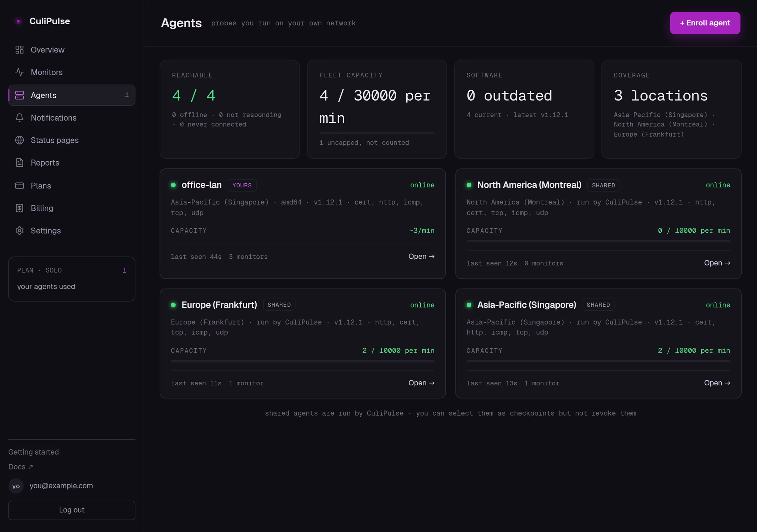Image resolution: width=757 pixels, height=532 pixels.
Task: Click the YOURS badge on office-lan
Action: (242, 185)
